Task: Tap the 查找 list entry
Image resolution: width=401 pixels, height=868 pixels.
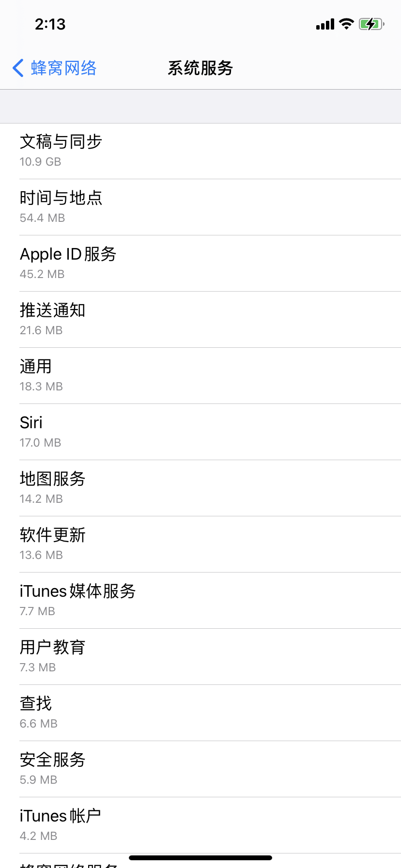Action: coord(200,713)
